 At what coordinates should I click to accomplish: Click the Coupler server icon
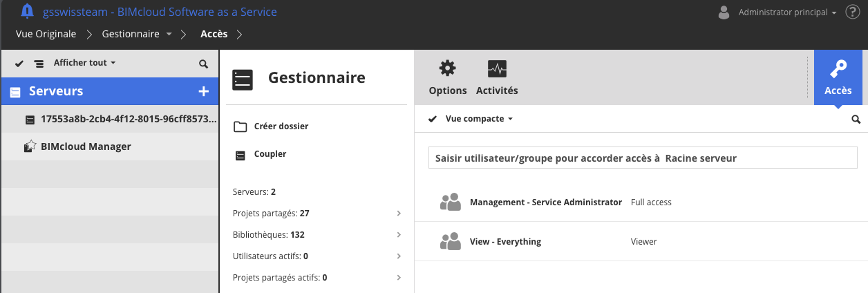(x=240, y=155)
